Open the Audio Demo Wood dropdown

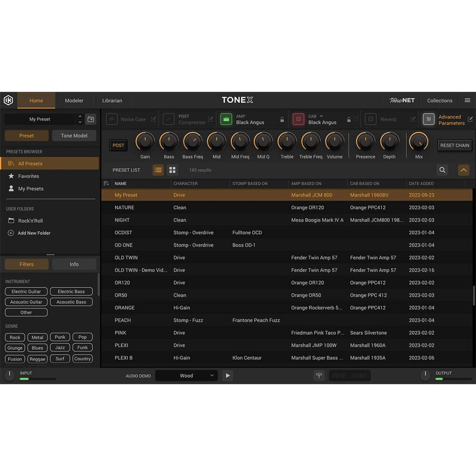pyautogui.click(x=186, y=376)
